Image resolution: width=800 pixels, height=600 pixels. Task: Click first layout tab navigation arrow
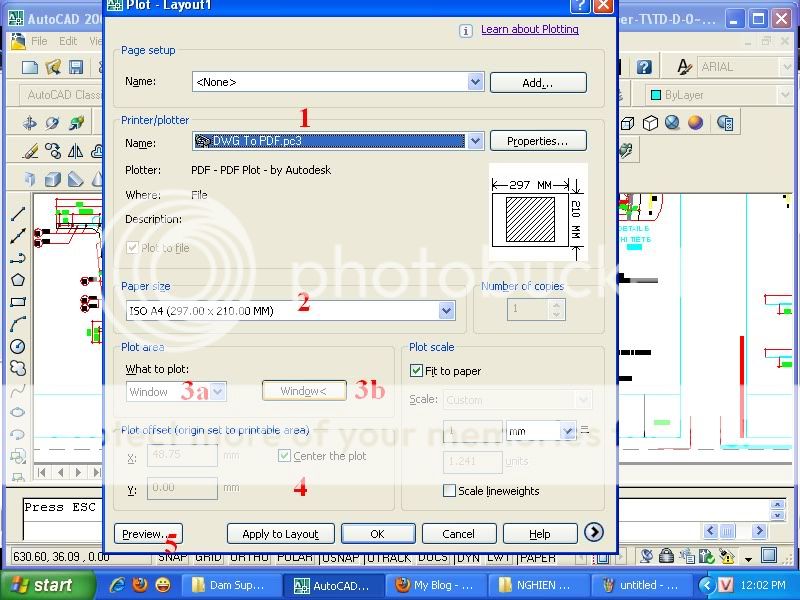pyautogui.click(x=41, y=472)
